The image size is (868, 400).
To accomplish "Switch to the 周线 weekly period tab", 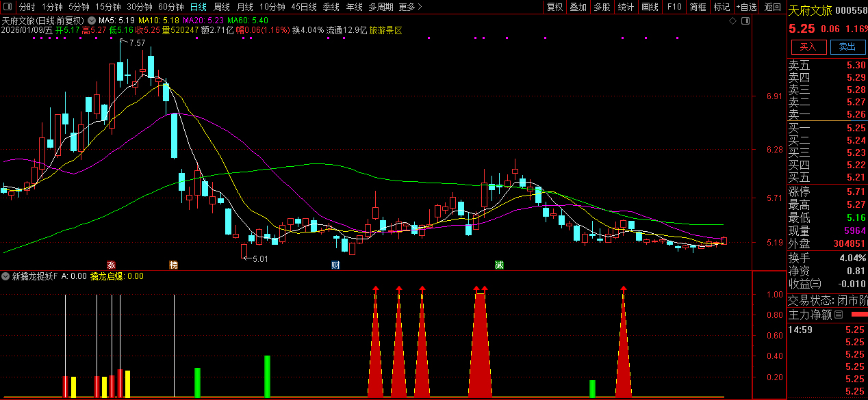I will [x=222, y=7].
